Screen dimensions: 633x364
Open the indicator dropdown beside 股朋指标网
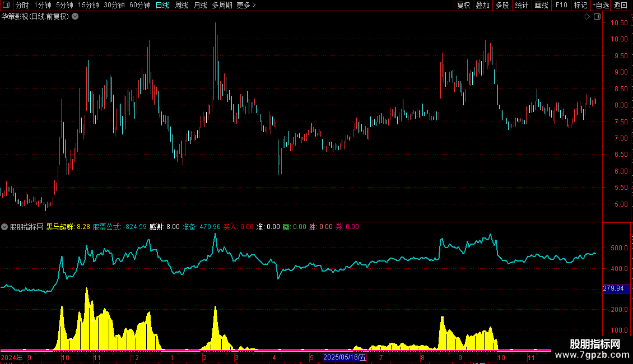coord(4,227)
